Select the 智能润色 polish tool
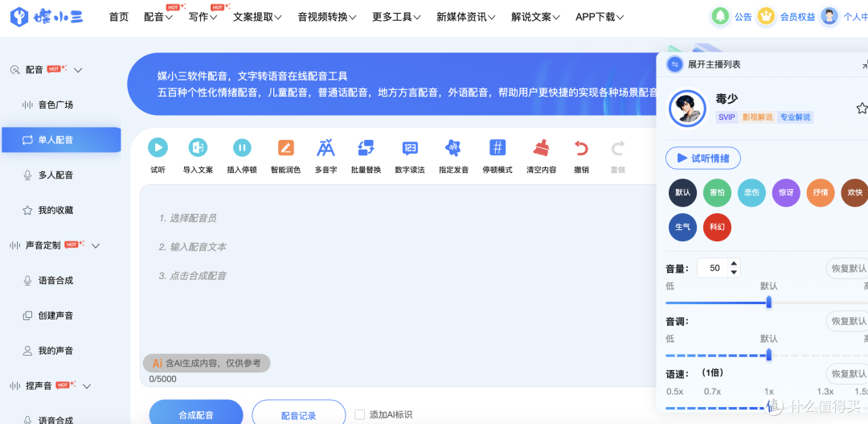868x424 pixels. 285,147
